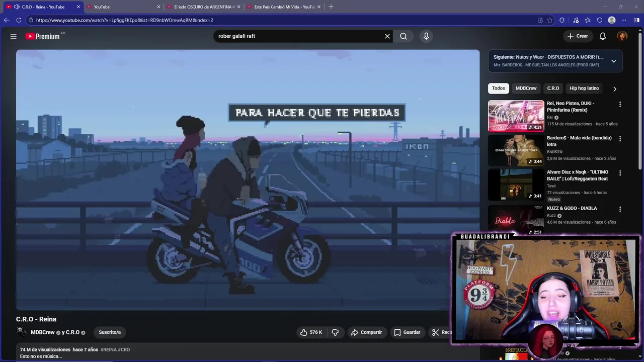Open a new browser tab
Viewport: 644px width, 362px height.
(331, 7)
